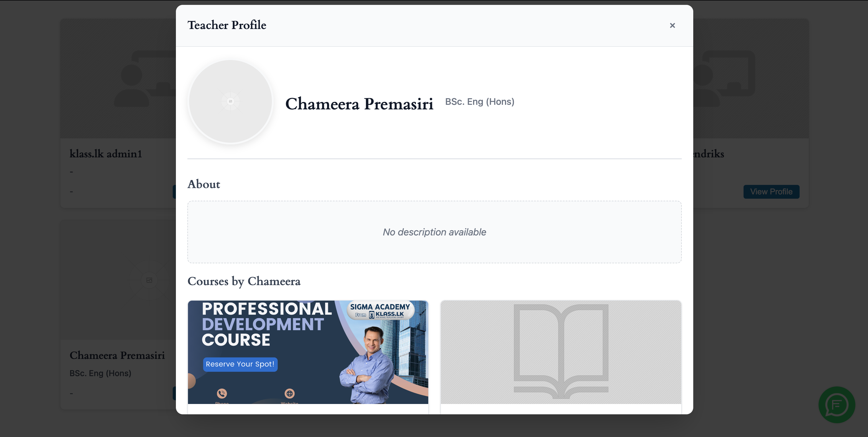The image size is (868, 437).
Task: Click the Teacher Profile modal title
Action: click(227, 25)
